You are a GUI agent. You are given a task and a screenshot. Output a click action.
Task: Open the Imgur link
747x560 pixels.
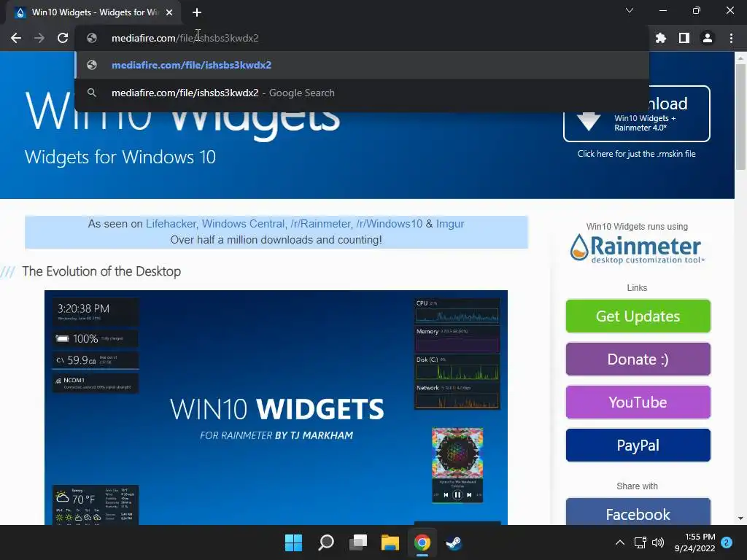coord(449,224)
